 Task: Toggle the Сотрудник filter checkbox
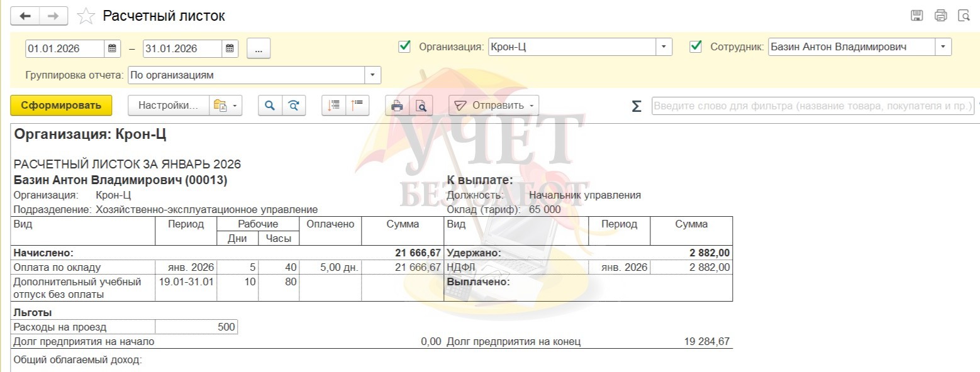pos(696,46)
